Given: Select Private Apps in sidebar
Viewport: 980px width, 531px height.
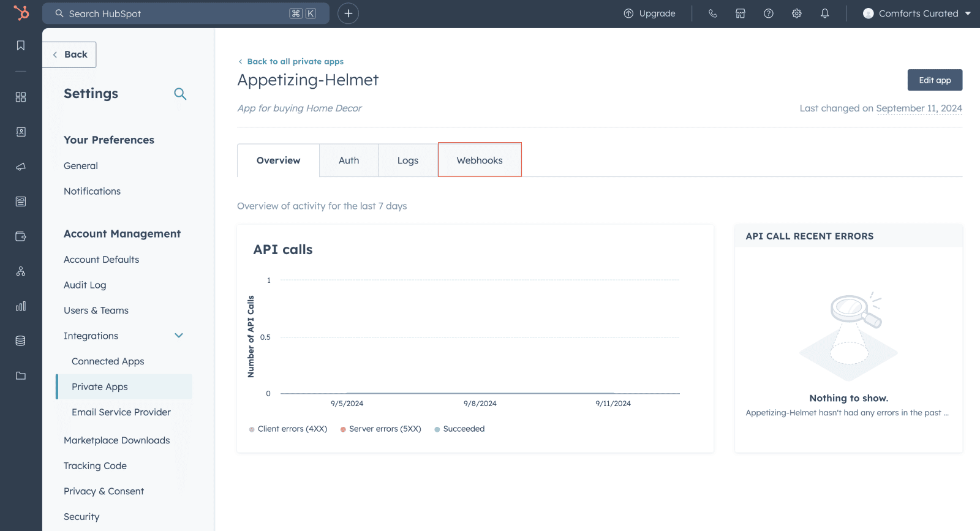Looking at the screenshot, I should point(124,387).
